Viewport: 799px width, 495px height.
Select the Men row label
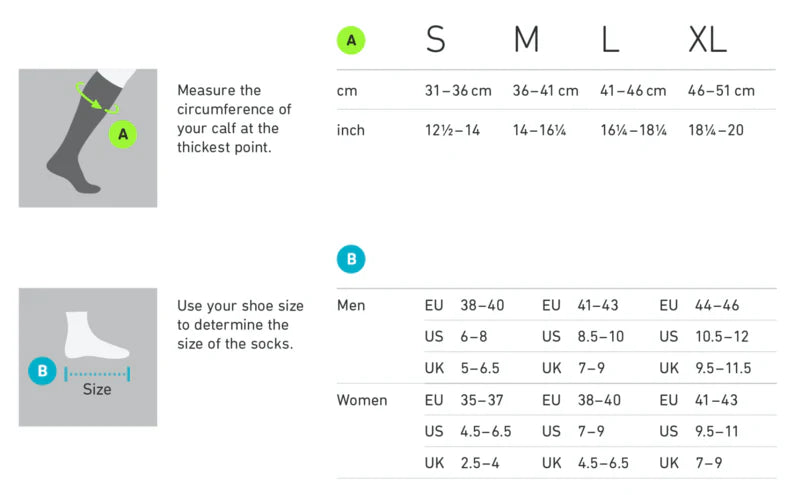click(351, 305)
